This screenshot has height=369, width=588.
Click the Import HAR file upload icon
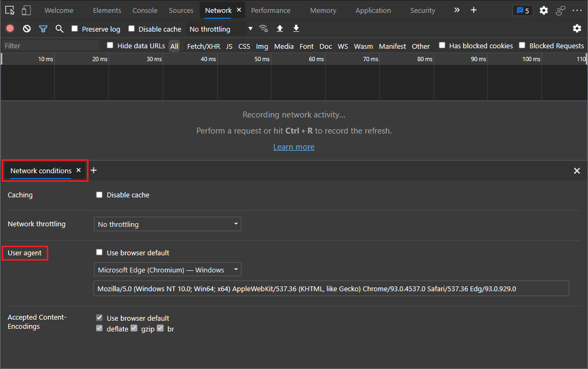pos(280,29)
